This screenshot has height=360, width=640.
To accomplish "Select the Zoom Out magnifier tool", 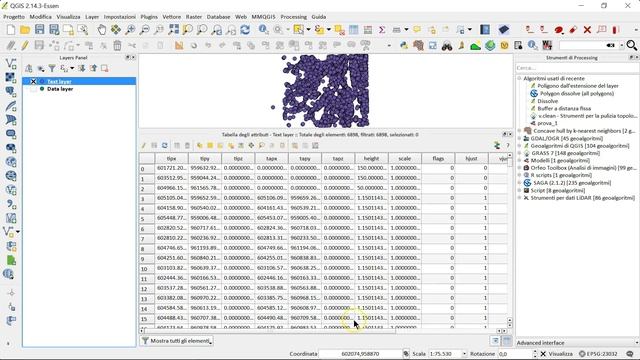I will [x=144, y=29].
